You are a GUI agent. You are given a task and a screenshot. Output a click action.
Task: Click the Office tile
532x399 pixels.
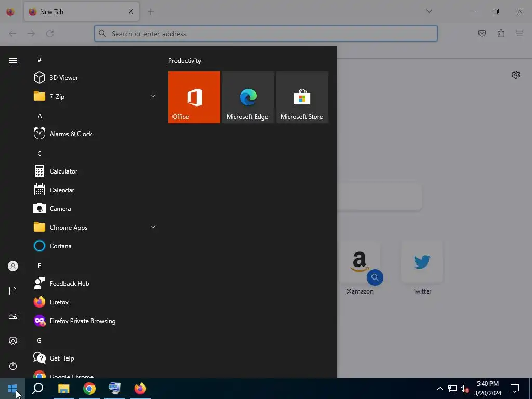pyautogui.click(x=194, y=97)
